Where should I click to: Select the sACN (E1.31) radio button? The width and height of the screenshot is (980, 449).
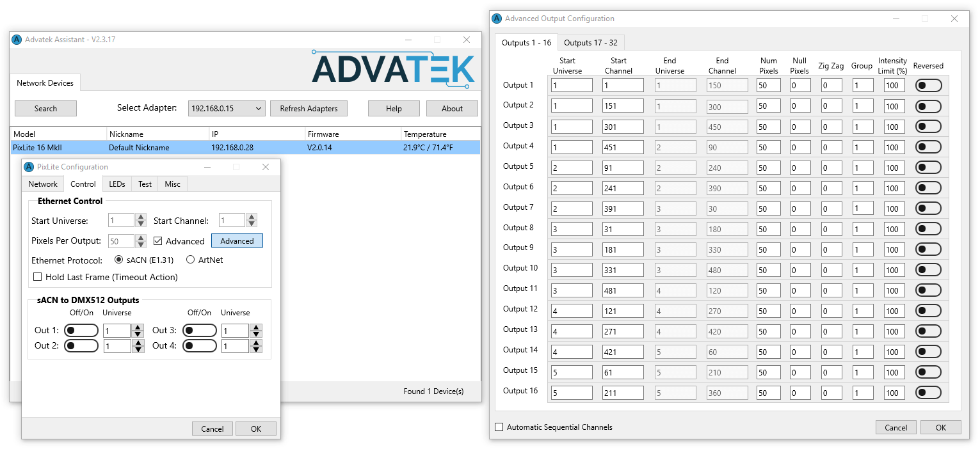tap(119, 260)
